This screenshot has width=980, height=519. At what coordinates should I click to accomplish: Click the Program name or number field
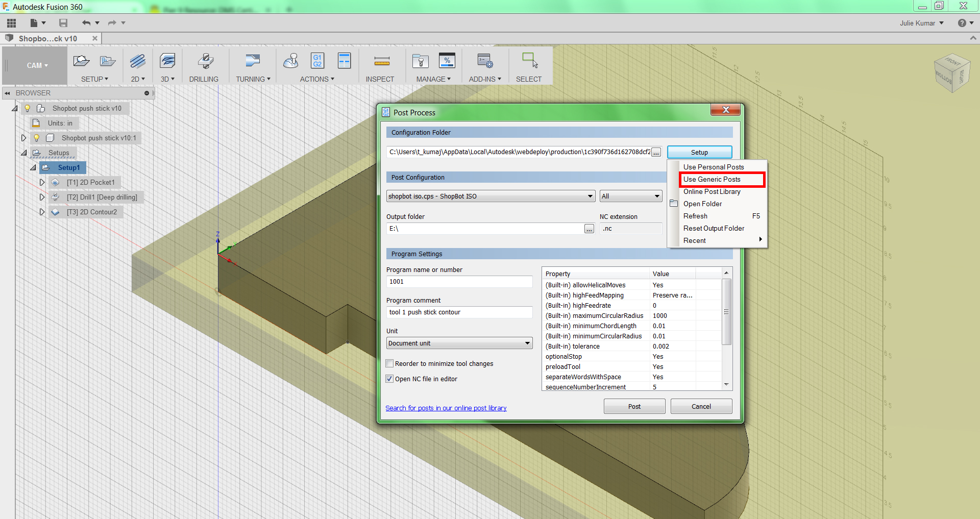459,282
